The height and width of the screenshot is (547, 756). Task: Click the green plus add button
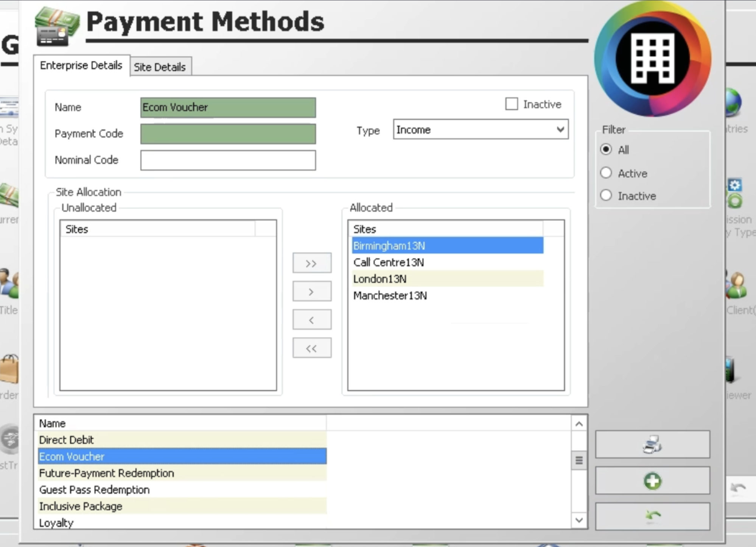point(652,481)
